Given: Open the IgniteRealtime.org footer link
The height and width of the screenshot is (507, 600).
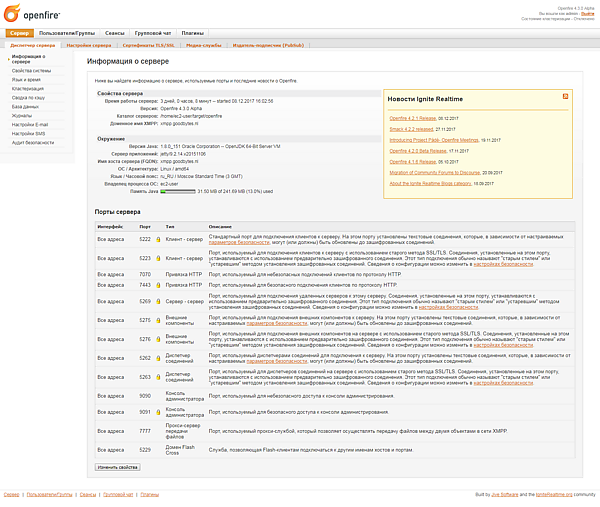Looking at the screenshot, I should coord(554,495).
